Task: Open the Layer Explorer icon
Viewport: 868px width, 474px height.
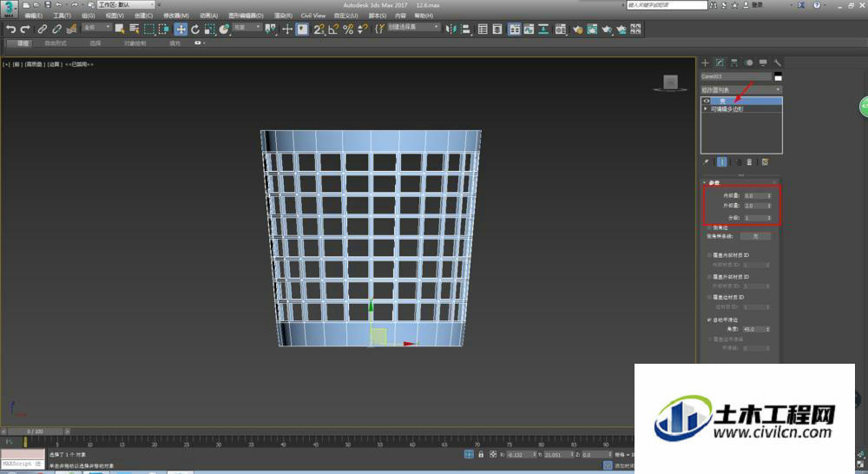Action: pos(497,30)
